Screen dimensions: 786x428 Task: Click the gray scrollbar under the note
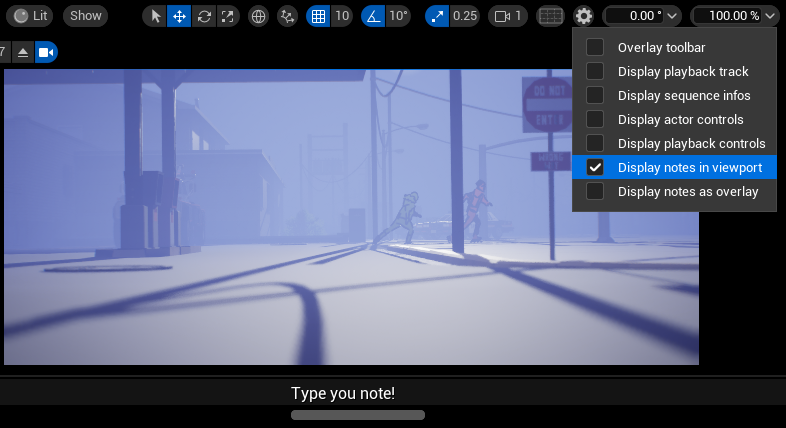[x=358, y=415]
